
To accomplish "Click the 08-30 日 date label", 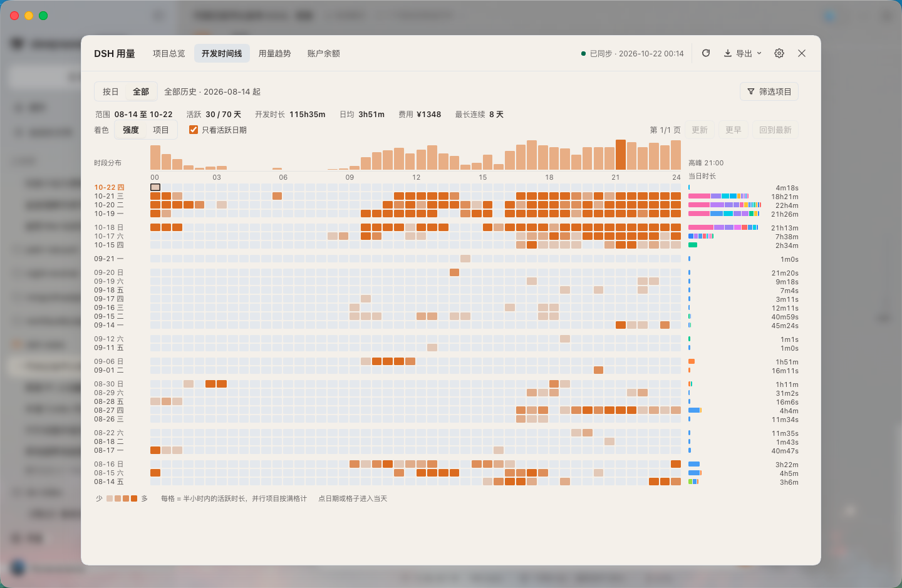I will pyautogui.click(x=109, y=384).
